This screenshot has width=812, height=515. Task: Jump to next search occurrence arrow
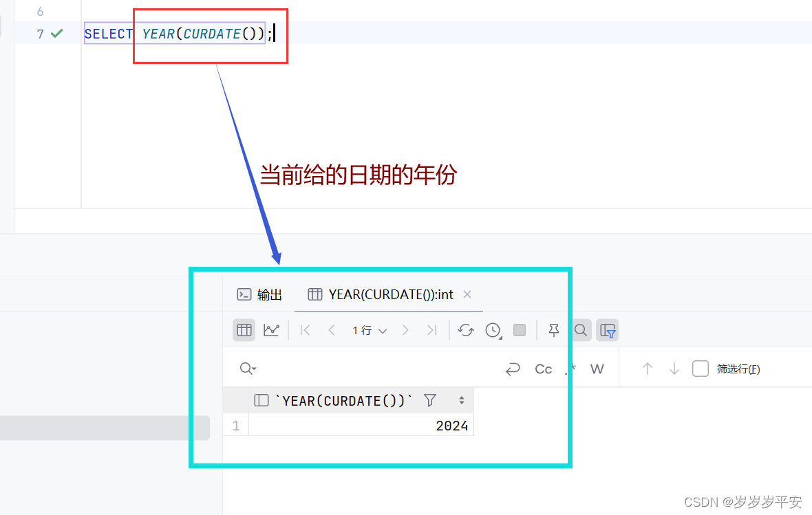pos(674,369)
